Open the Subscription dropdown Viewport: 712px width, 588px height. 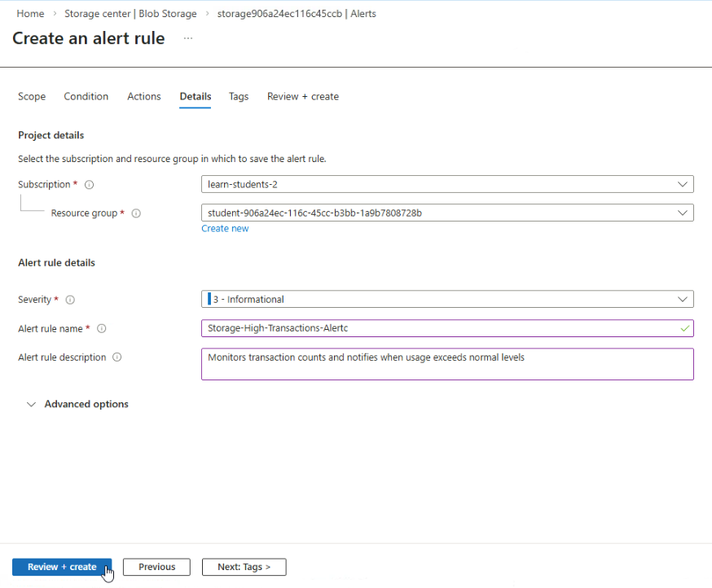[x=447, y=184]
